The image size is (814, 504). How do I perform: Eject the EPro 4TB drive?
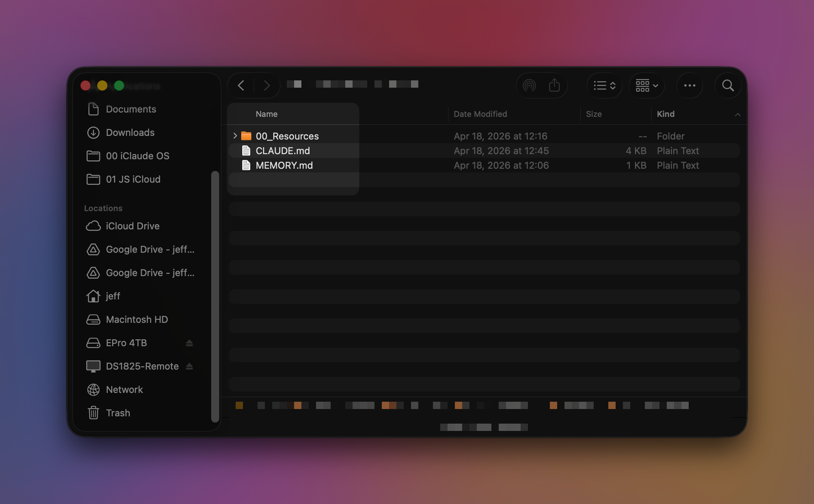pyautogui.click(x=189, y=343)
